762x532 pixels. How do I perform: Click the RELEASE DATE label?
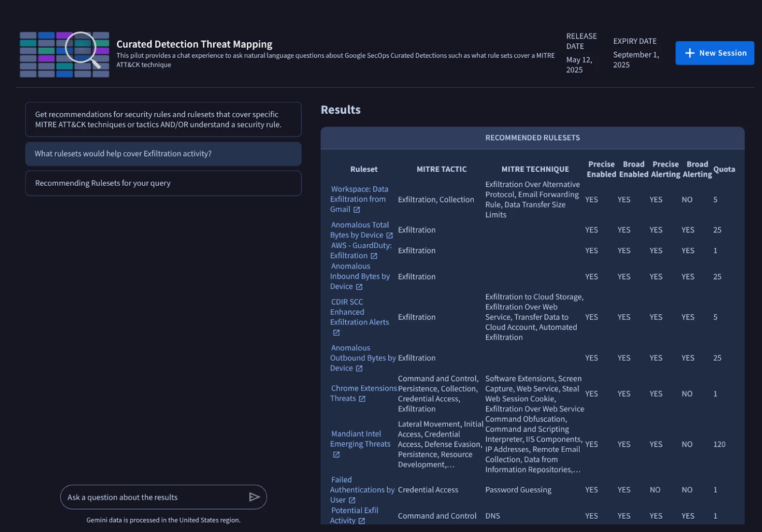(x=581, y=41)
